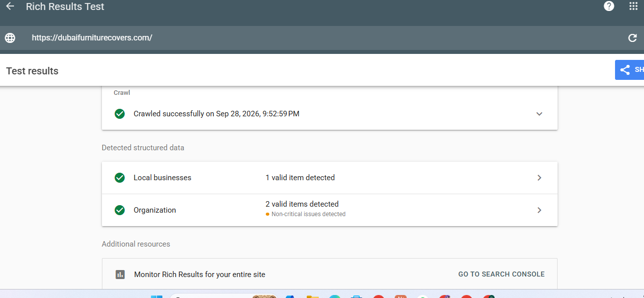Click 'Non-critical issues detected' warning text
The image size is (644, 298).
click(308, 214)
